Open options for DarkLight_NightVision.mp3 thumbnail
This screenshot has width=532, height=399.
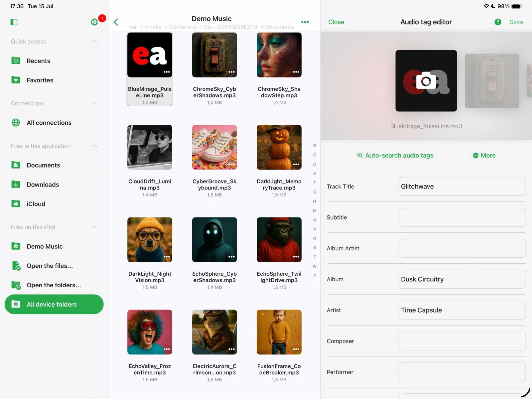pos(167,257)
